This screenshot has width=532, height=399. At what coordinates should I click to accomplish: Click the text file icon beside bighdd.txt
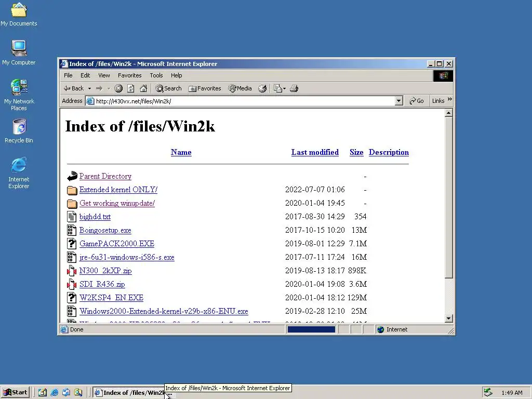point(72,217)
